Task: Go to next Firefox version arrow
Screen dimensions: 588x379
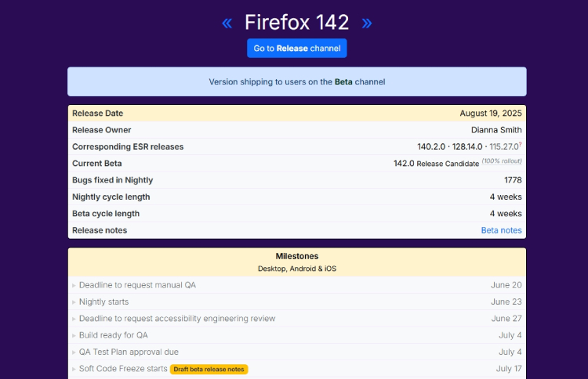Action: coord(367,23)
